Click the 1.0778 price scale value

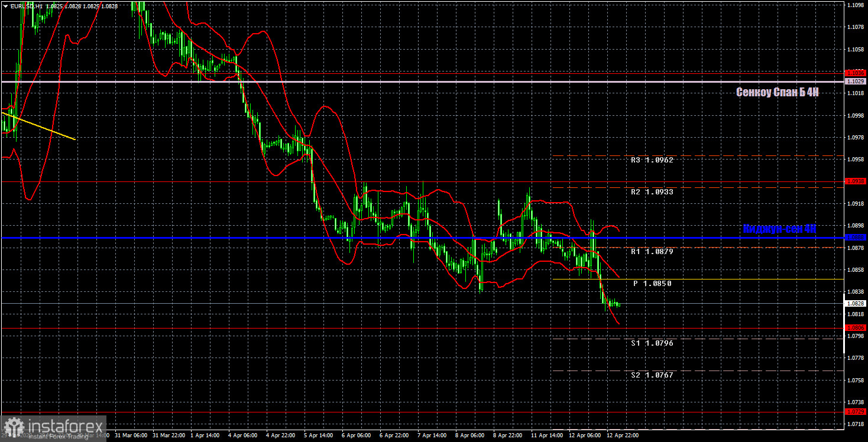point(856,358)
